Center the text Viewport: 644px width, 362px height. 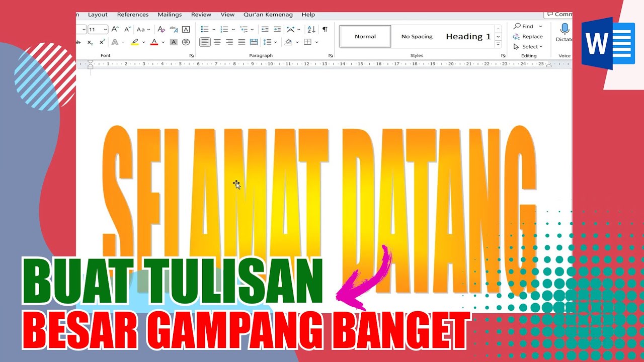coord(217,42)
